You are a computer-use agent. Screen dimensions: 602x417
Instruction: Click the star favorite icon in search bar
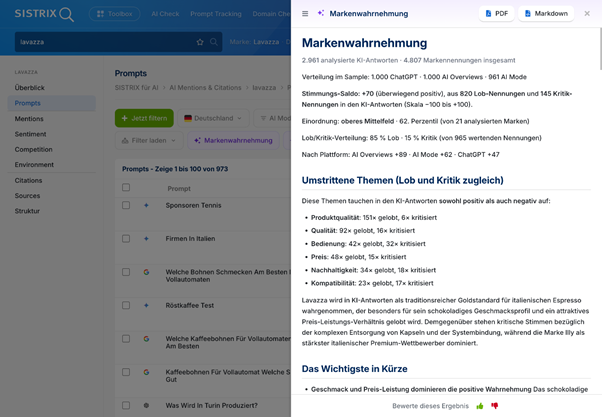[200, 42]
